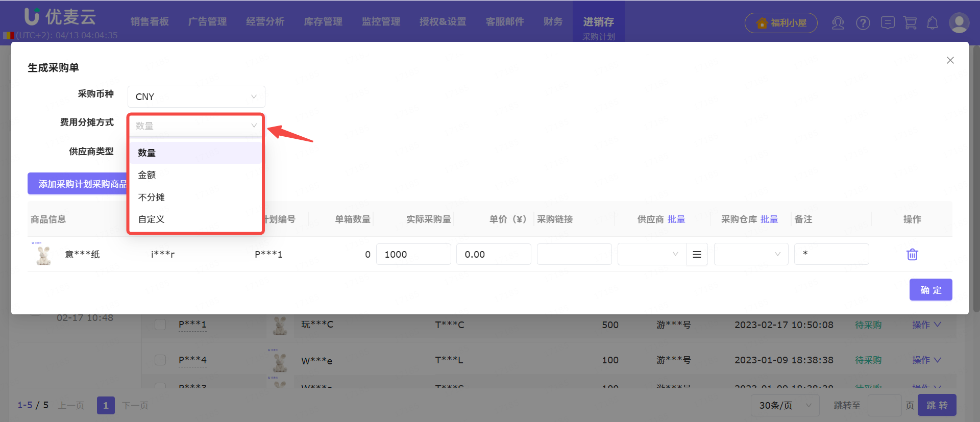Close the 生成采购单 dialog
This screenshot has width=980, height=422.
click(x=950, y=60)
